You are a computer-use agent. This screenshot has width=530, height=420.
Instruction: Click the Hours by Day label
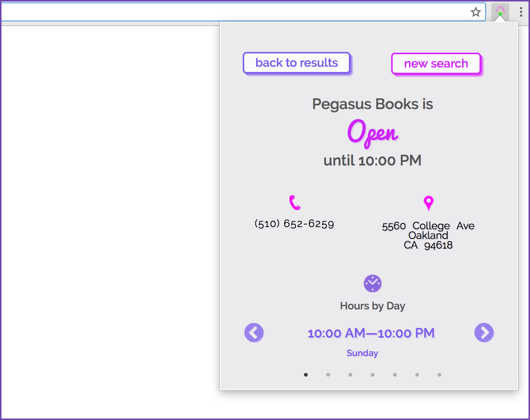[x=373, y=306]
